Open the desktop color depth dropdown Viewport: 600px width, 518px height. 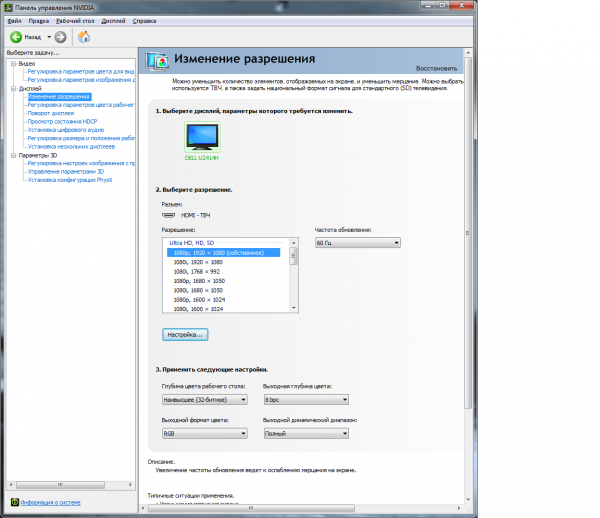tap(204, 400)
